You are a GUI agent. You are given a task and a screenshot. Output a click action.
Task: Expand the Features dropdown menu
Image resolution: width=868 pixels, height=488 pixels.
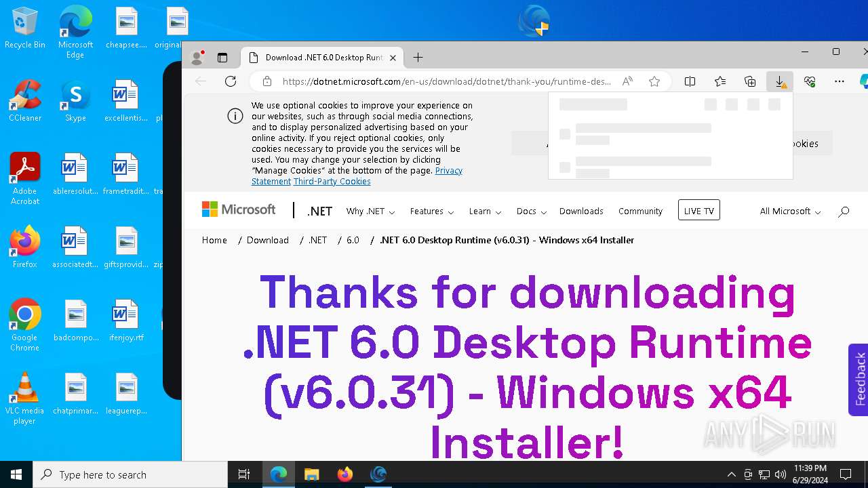pos(432,211)
